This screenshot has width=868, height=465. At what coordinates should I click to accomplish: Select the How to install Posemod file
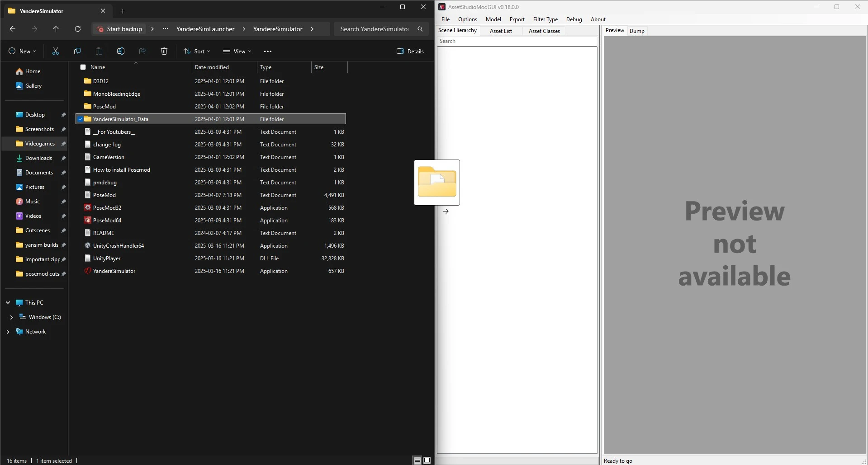[x=211, y=170]
